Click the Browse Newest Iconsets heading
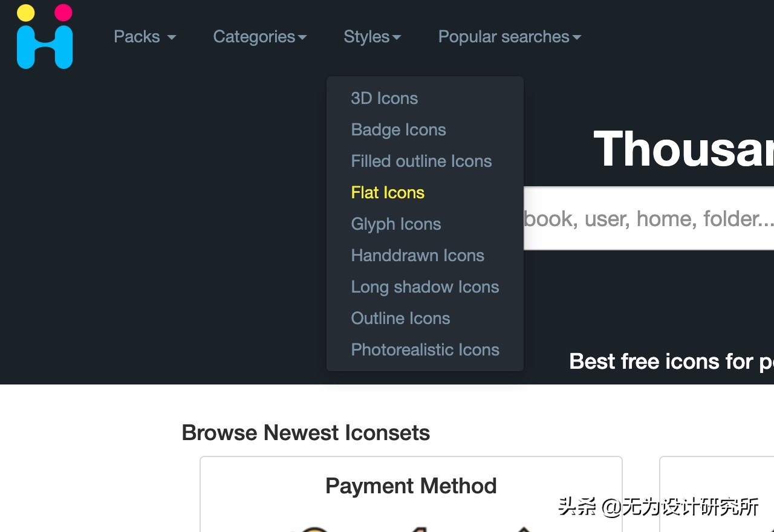 [x=305, y=433]
